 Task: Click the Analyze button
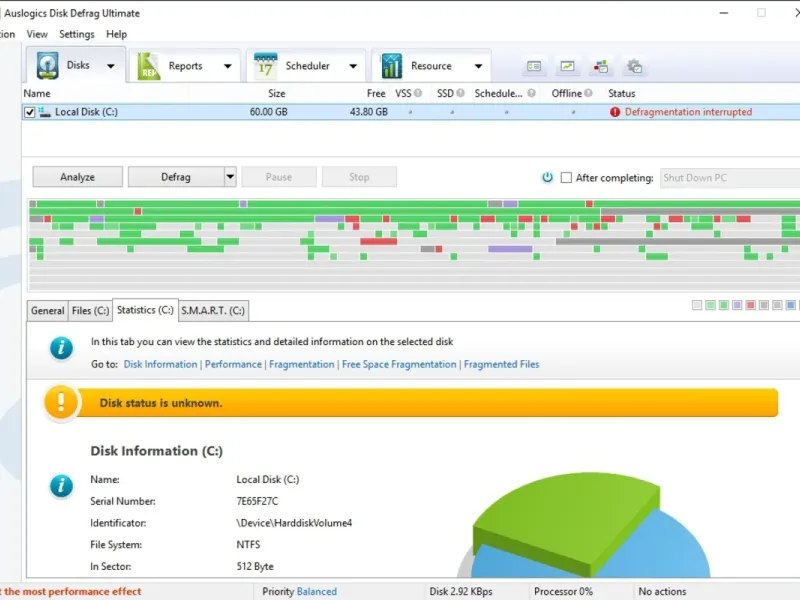click(78, 177)
